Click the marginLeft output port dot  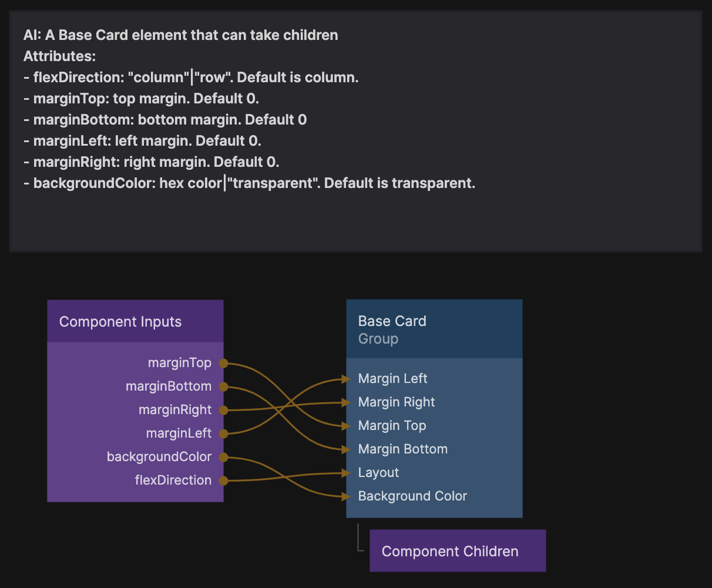click(223, 434)
